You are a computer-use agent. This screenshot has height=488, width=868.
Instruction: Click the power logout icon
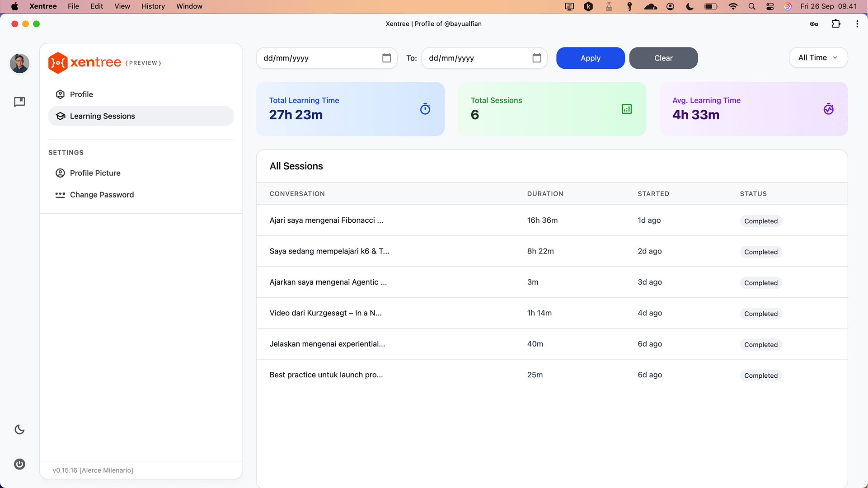click(x=19, y=464)
